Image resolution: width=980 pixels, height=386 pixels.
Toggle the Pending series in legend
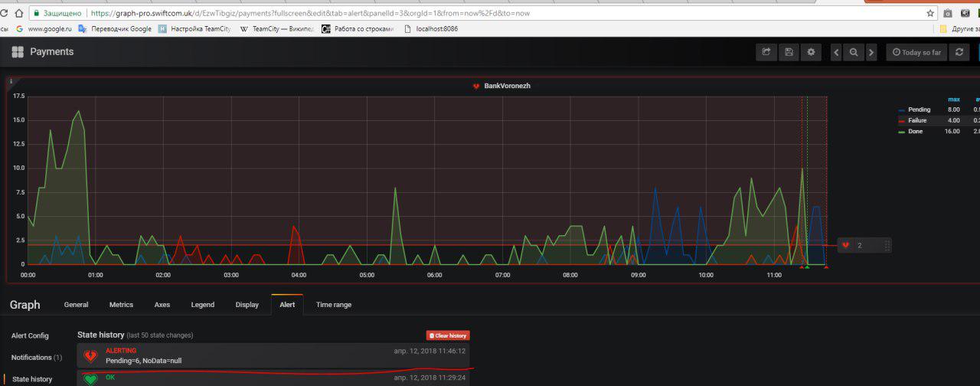[x=919, y=110]
